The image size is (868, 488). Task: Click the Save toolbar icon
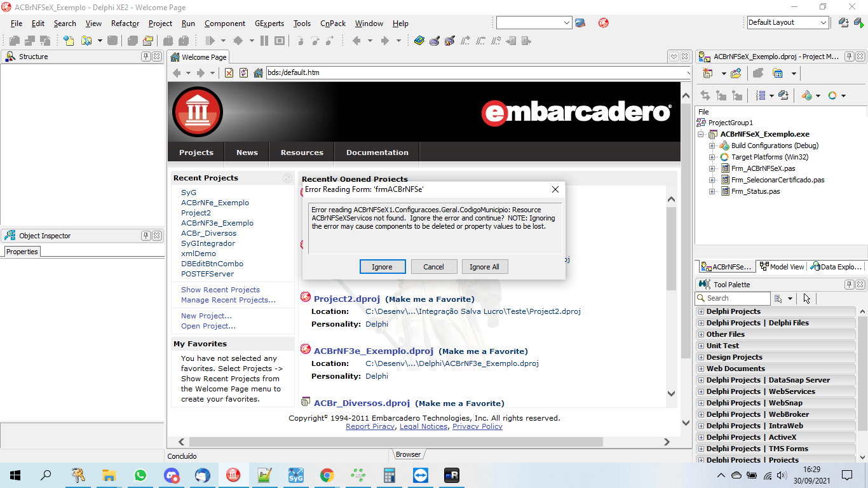pos(112,41)
